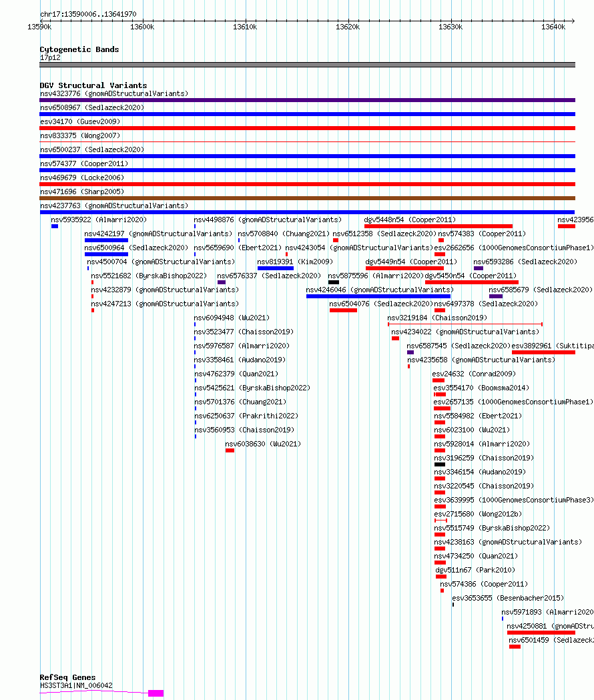Select the nsv4246046 blue variant bar
This screenshot has height=700, width=594.
378,296
